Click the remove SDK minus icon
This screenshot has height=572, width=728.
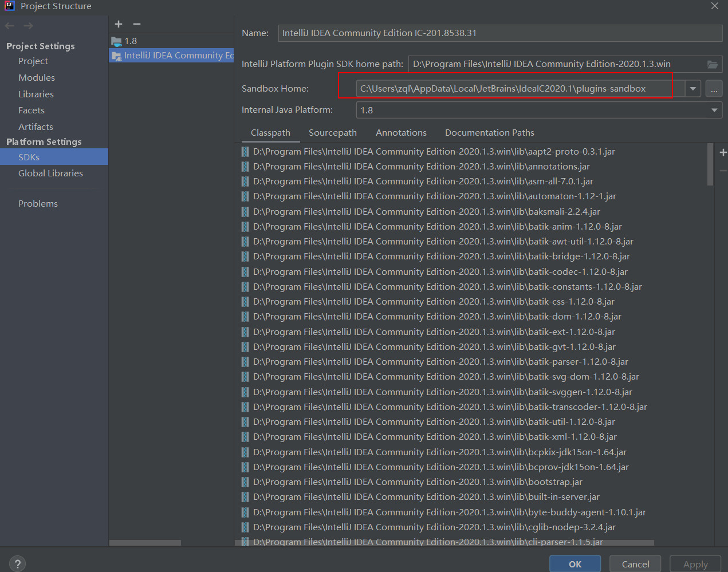(137, 24)
